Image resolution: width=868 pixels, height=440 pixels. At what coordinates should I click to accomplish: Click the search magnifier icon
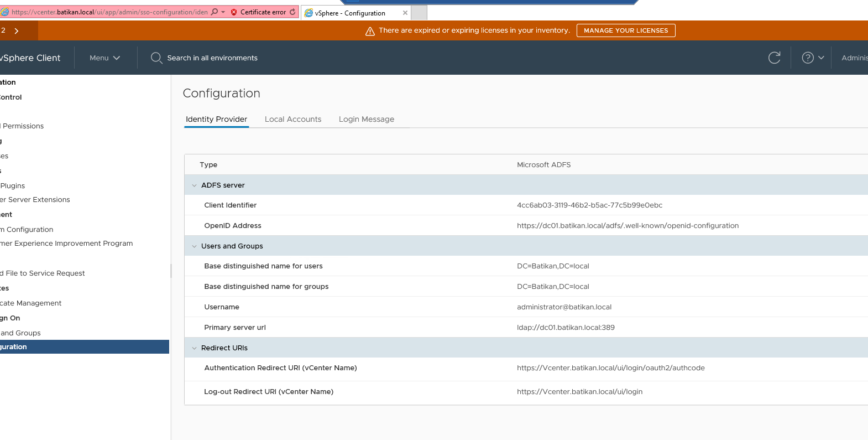tap(156, 58)
